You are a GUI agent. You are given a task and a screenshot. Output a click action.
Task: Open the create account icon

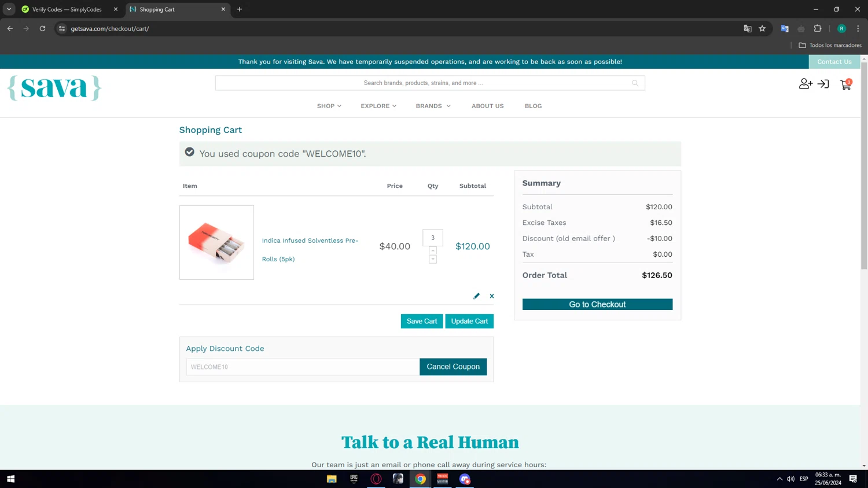coord(806,84)
